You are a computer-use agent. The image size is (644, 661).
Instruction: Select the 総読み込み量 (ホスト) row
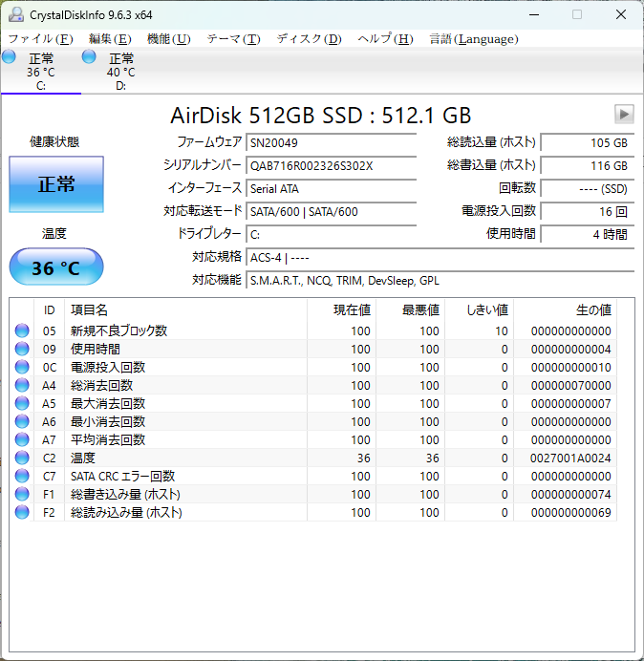pyautogui.click(x=313, y=512)
